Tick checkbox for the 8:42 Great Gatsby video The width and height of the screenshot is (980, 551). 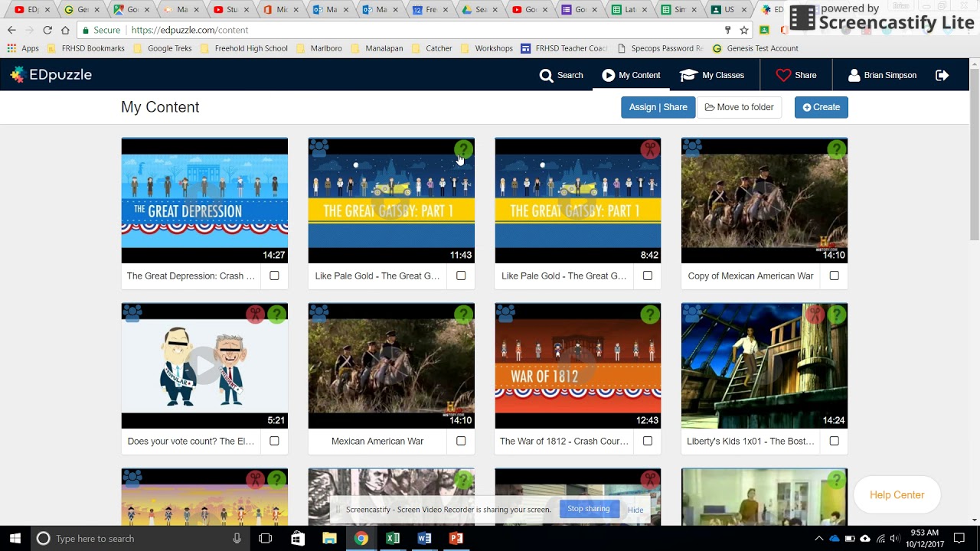[648, 275]
